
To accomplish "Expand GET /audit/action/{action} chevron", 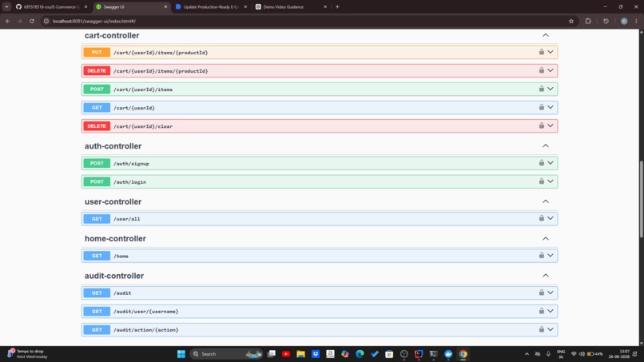I will (x=551, y=330).
